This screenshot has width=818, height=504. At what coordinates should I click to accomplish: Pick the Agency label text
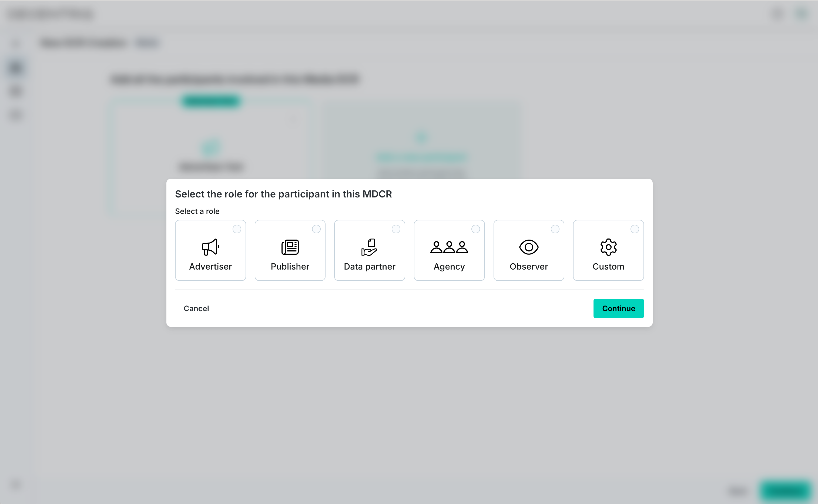tap(449, 266)
